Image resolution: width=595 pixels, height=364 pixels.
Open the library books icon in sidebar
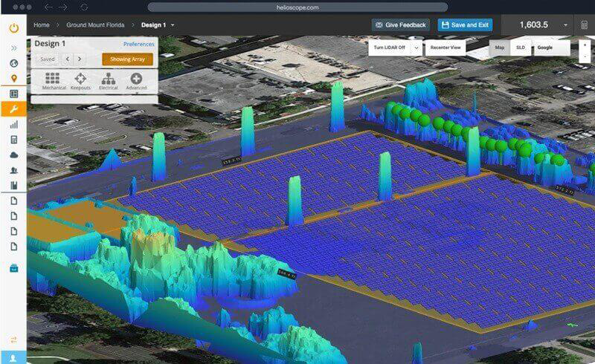click(x=13, y=185)
